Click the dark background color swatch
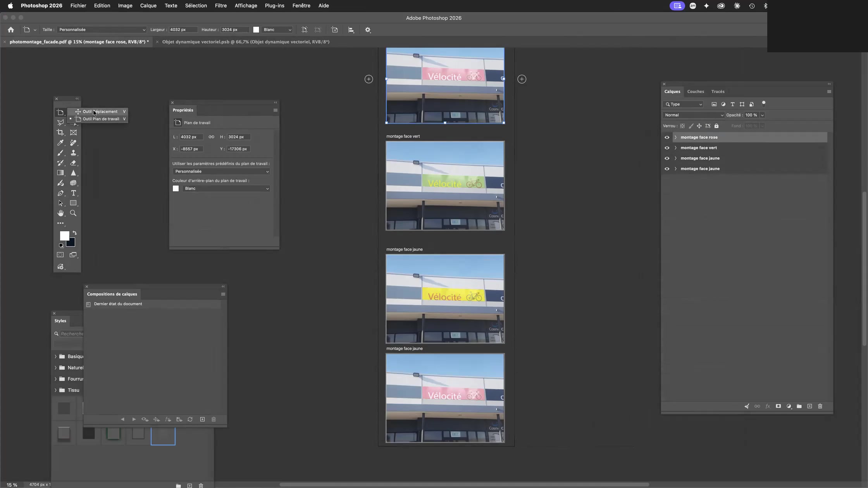The width and height of the screenshot is (868, 488). pos(71,243)
